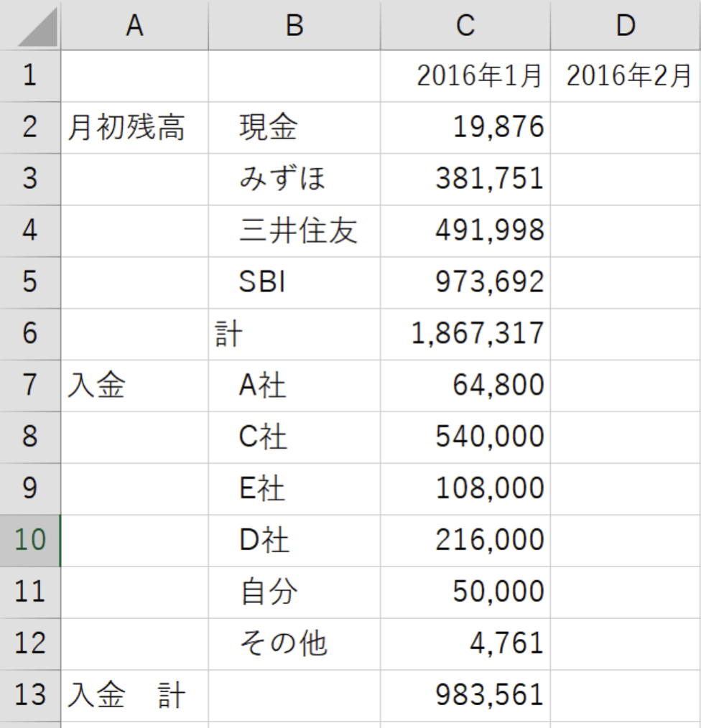Select row 4 header
This screenshot has width=701, height=728.
tap(30, 230)
